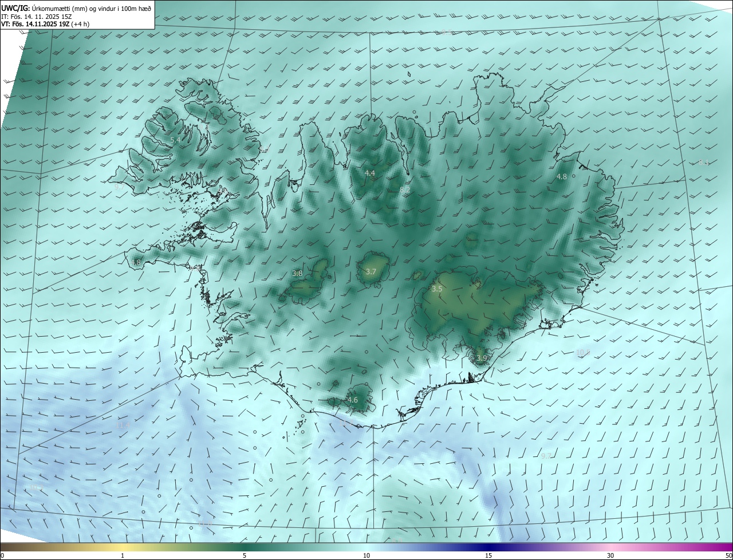The width and height of the screenshot is (733, 560).
Task: Click the 0 label on the colour scale
Action: tap(2, 555)
